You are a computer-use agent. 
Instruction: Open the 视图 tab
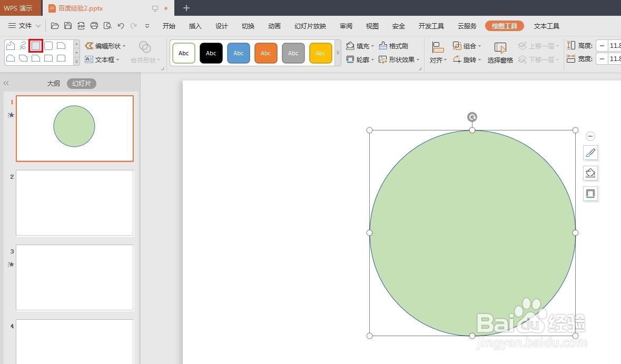(372, 26)
